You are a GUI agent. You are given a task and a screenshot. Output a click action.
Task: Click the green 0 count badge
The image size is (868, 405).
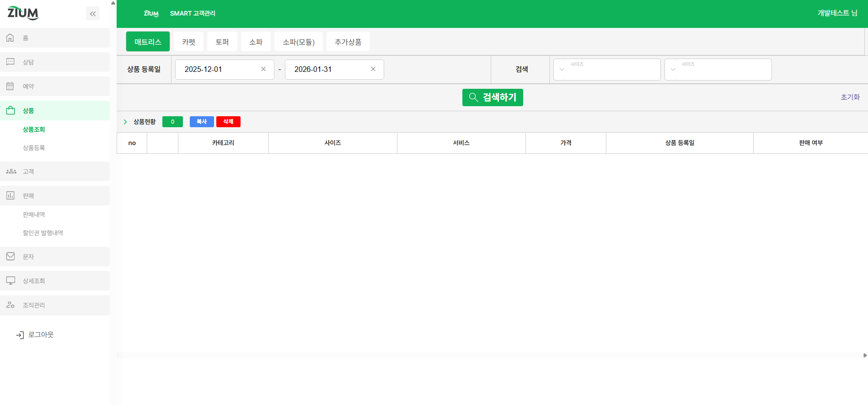[172, 122]
